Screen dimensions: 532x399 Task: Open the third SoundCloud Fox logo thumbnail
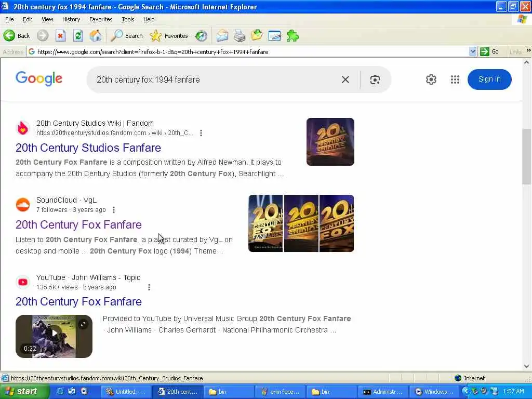tap(337, 223)
